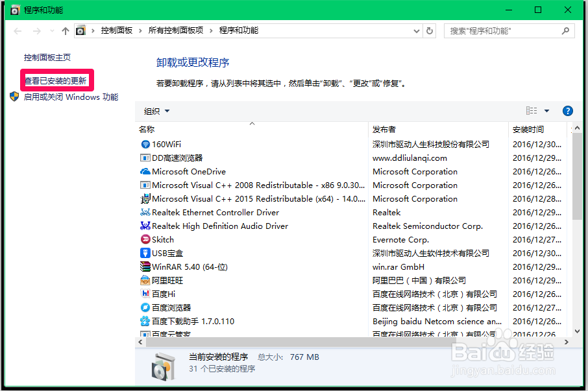Click the Beijing baidu Netcom science cell
588x391 pixels.
tap(437, 322)
